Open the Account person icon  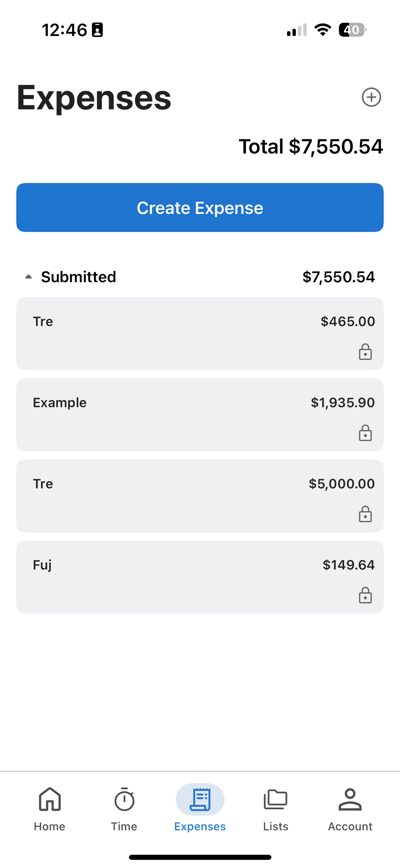[x=350, y=799]
